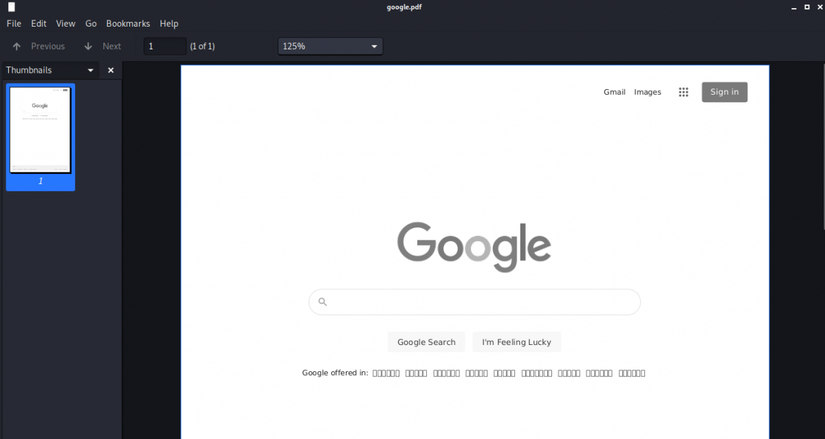Click the 'Google offered in:' text
Viewport: 825px width, 439px height.
click(335, 373)
